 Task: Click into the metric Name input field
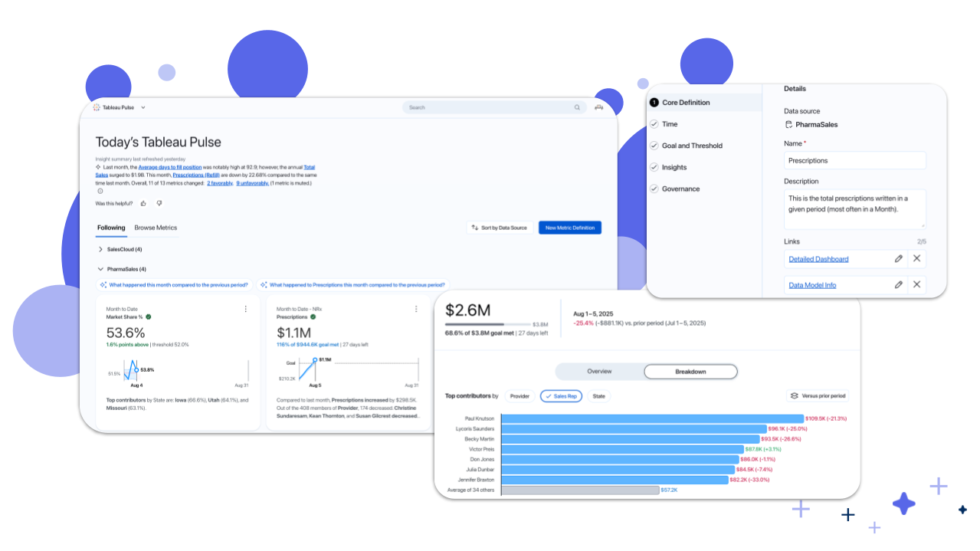tap(854, 161)
